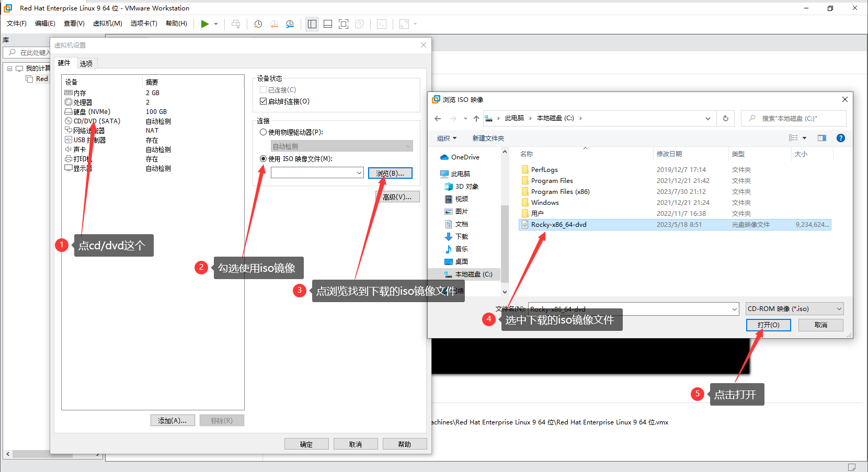
Task: Click the Unity mode toolbar icon
Action: (x=359, y=24)
